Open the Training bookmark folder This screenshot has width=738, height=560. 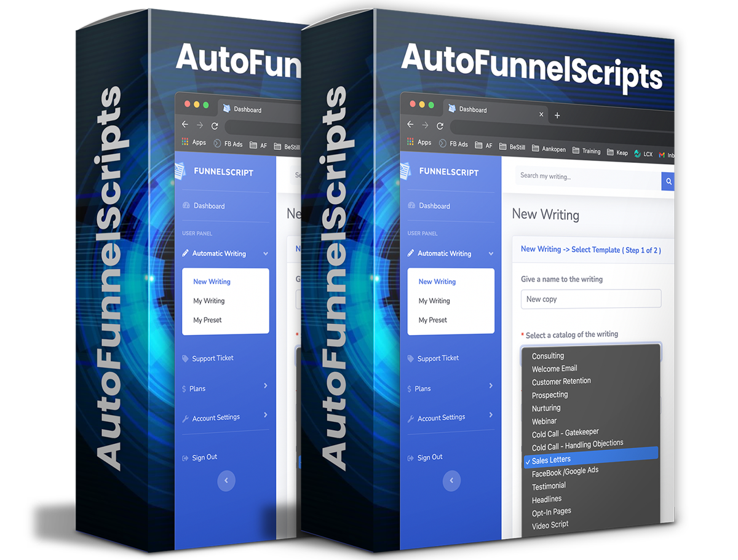pos(586,151)
